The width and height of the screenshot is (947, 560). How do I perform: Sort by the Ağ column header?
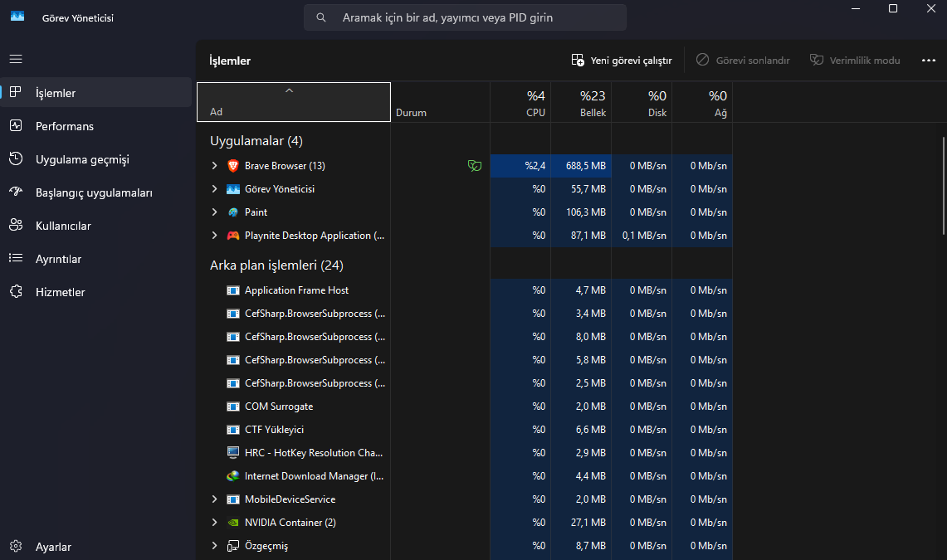(702, 103)
